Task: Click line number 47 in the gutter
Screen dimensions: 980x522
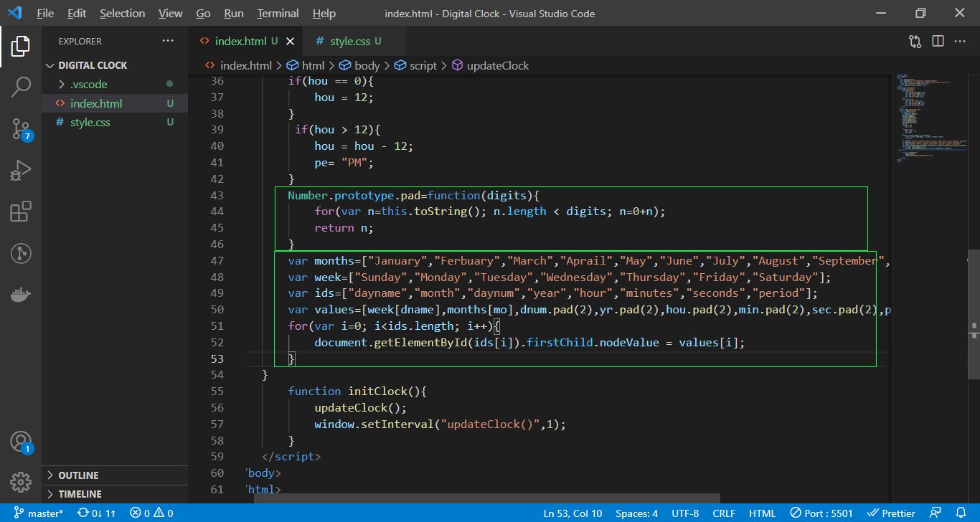Action: [217, 260]
